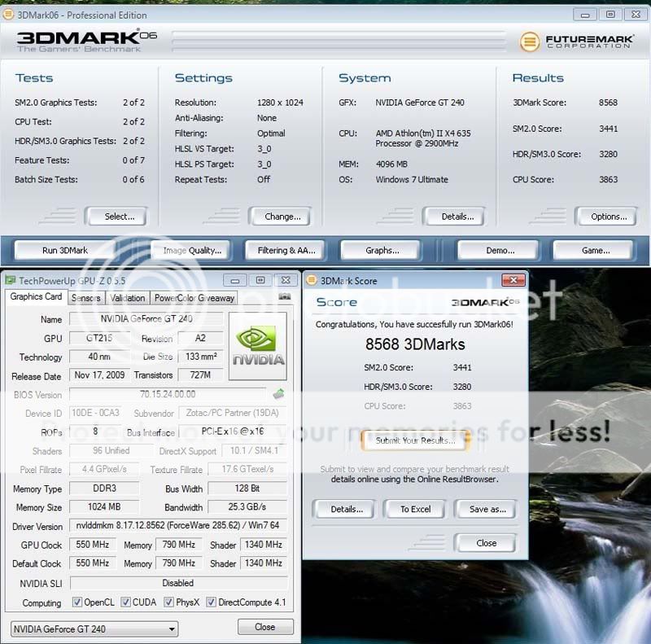This screenshot has width=651, height=644.
Task: Open Details... in the System section
Action: point(454,217)
